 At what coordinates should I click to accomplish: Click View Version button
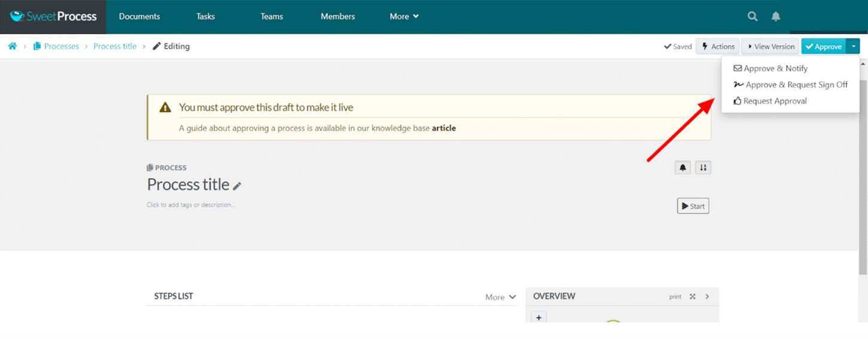tap(770, 46)
